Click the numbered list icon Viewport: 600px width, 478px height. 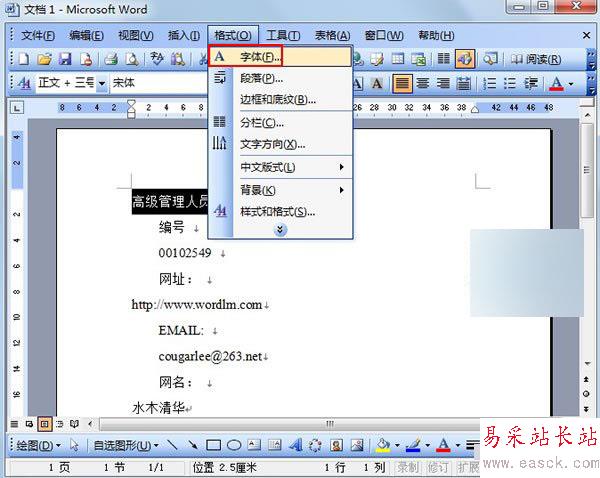click(x=489, y=83)
